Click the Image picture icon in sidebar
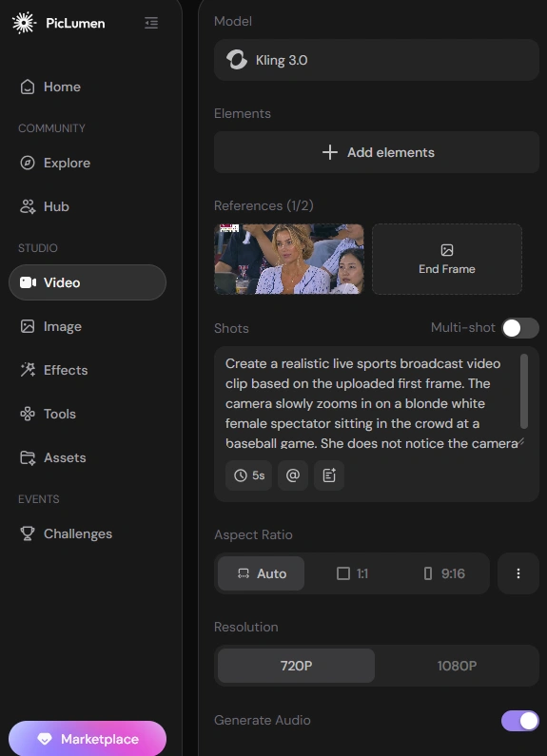Viewport: 547px width, 756px height. point(28,326)
